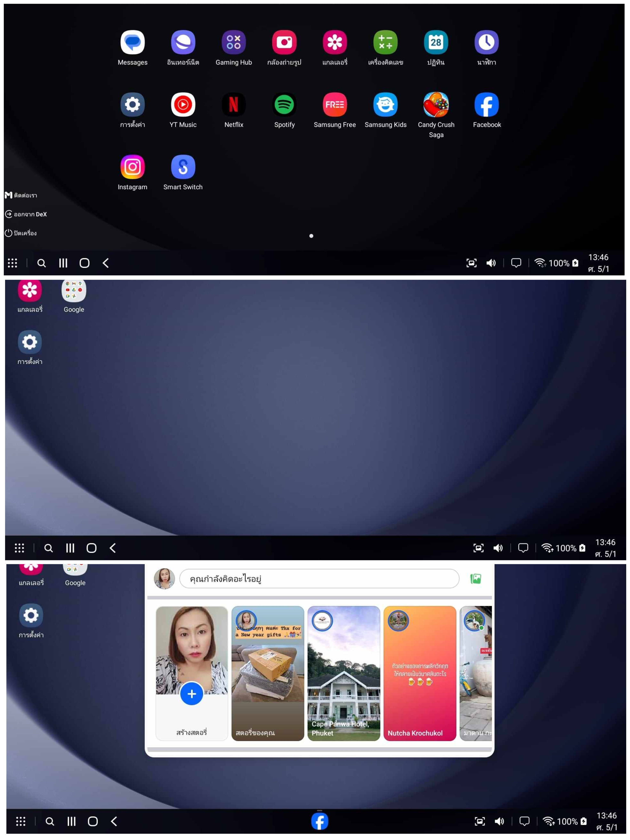This screenshot has width=630, height=840.
Task: Click the Facebook icon in the taskbar
Action: (x=319, y=821)
